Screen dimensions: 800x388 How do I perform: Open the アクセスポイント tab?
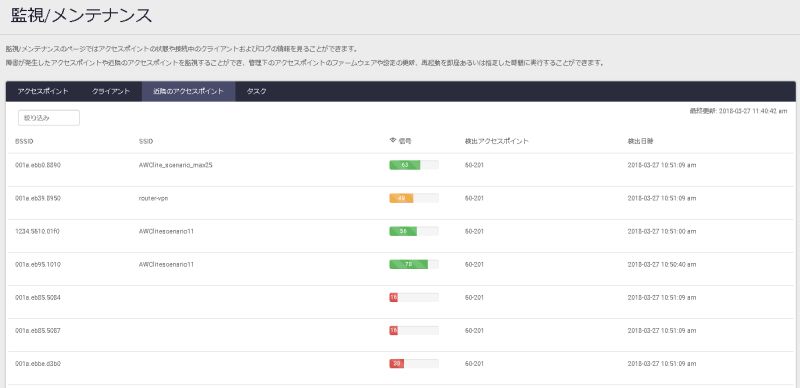tap(43, 91)
